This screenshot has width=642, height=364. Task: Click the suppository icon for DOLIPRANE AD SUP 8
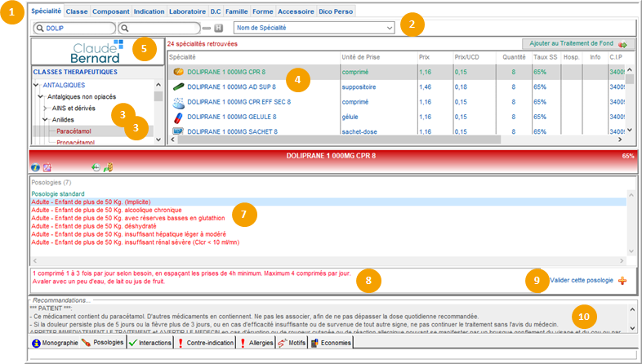point(177,87)
